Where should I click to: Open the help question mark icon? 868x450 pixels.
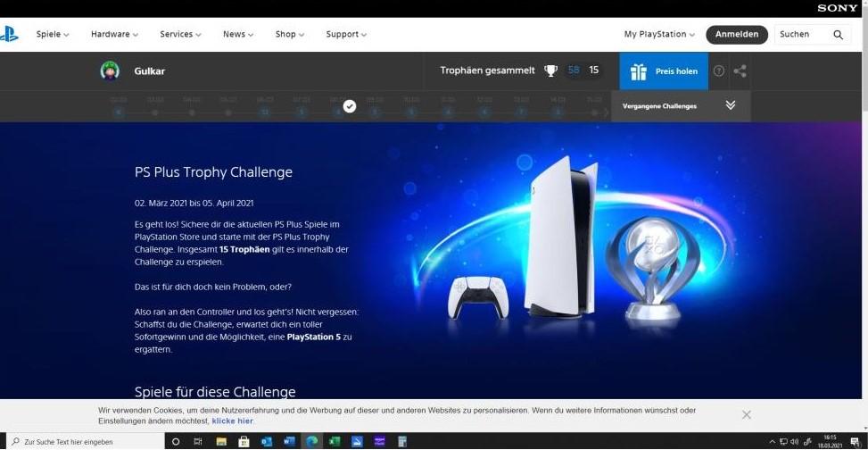718,71
